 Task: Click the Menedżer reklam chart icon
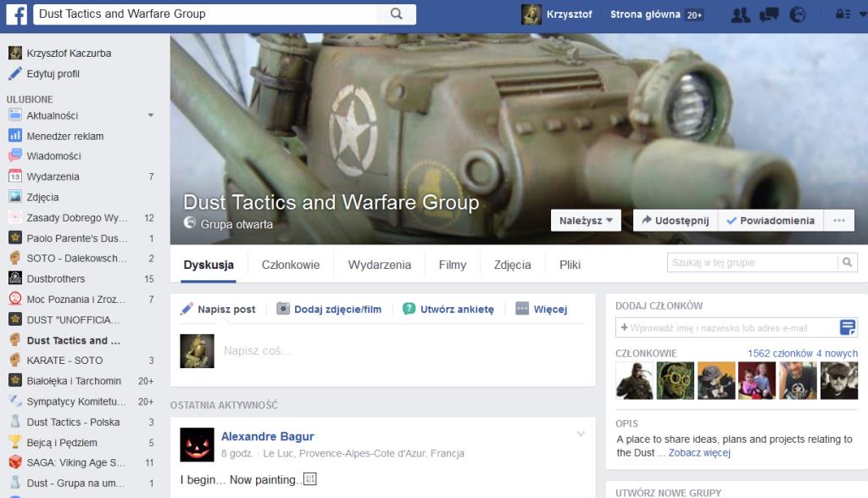15,136
